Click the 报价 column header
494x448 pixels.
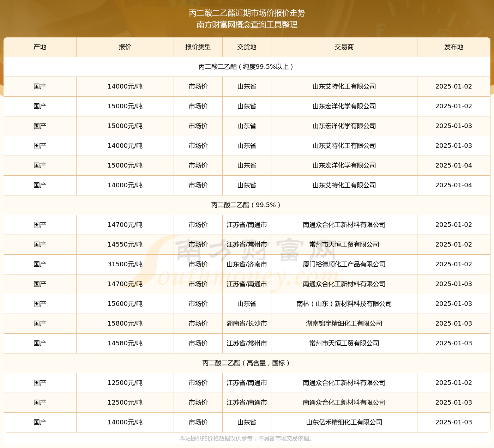(x=125, y=47)
